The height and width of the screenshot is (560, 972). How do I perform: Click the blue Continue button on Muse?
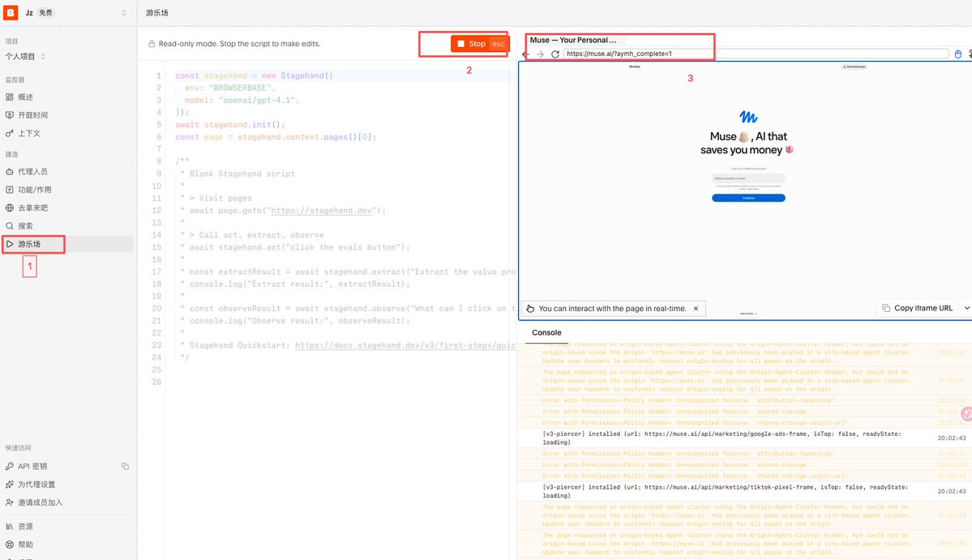tap(748, 198)
